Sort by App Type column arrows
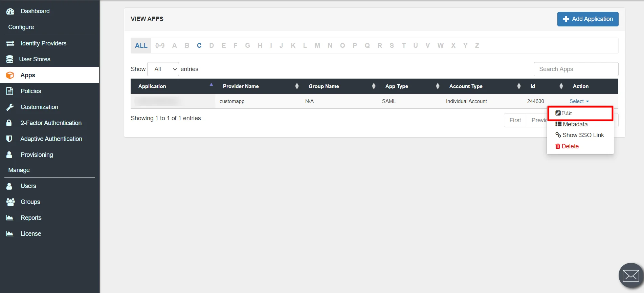Image resolution: width=644 pixels, height=293 pixels. point(438,86)
